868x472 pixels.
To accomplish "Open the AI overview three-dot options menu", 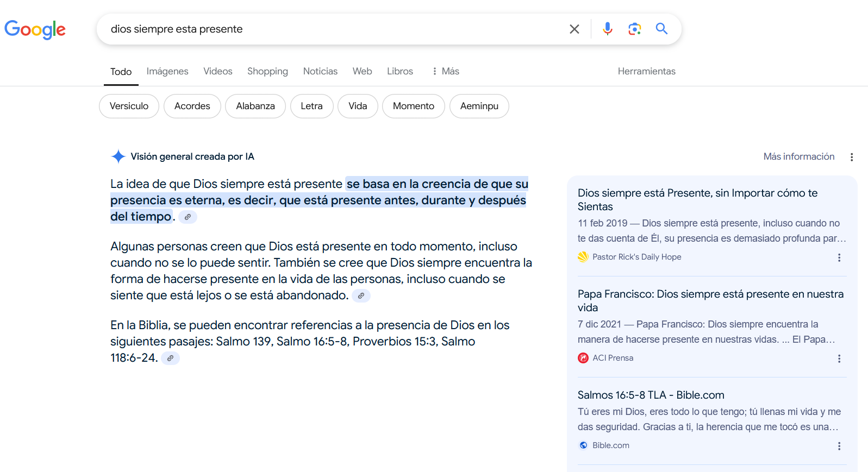I will 852,157.
